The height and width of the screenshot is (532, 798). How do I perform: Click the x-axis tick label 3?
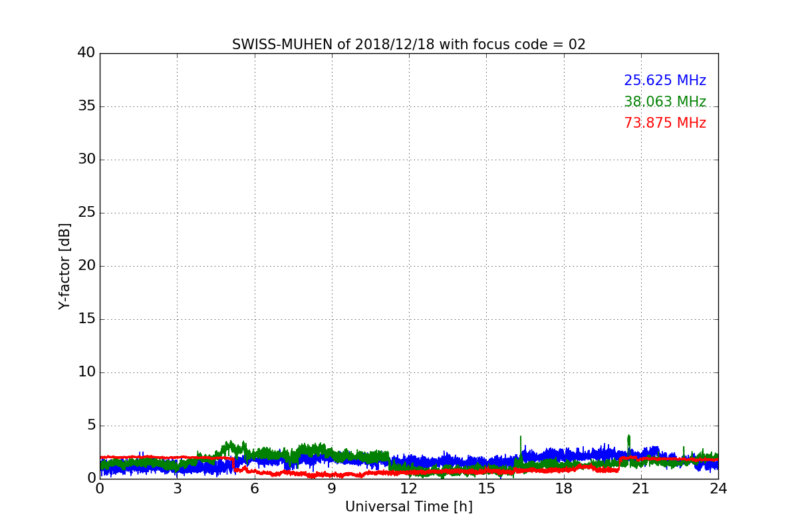coord(177,488)
